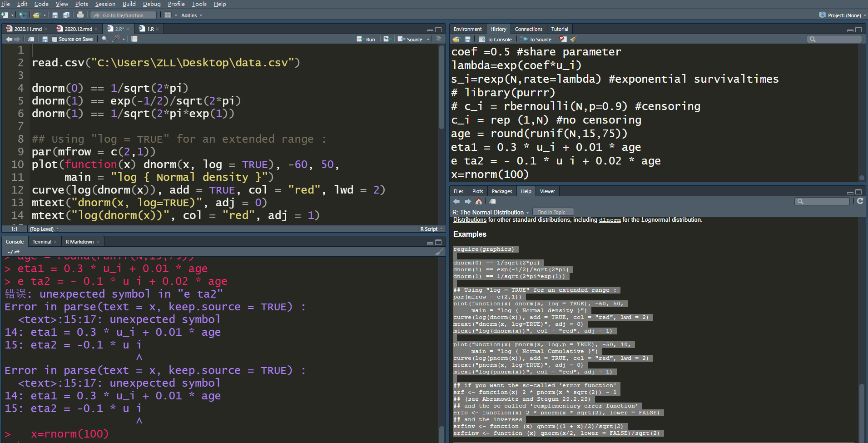The width and height of the screenshot is (868, 443).
Task: Clear history with the broom icon
Action: pyautogui.click(x=574, y=40)
